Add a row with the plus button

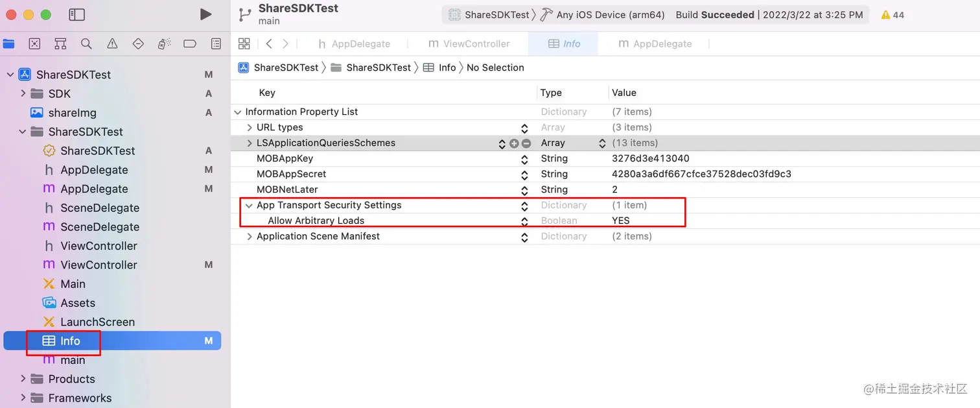[514, 143]
